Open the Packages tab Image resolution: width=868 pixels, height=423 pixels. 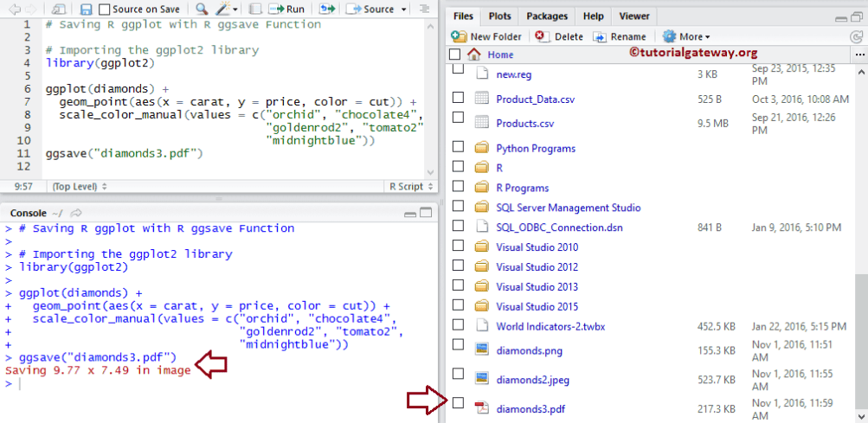[x=547, y=16]
